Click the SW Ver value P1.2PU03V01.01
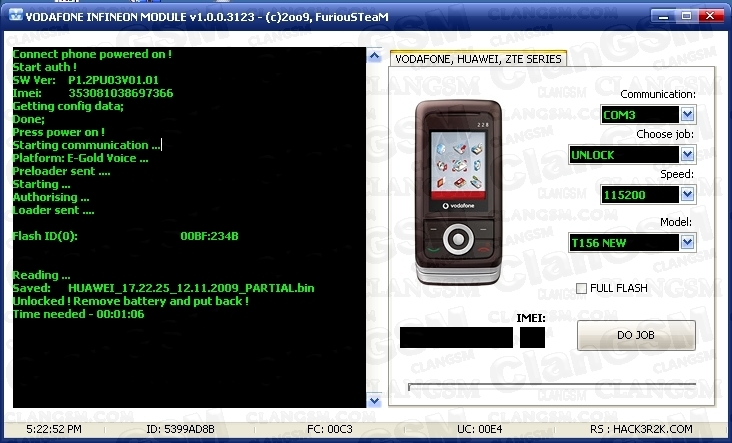Image resolution: width=732 pixels, height=443 pixels. tap(113, 80)
